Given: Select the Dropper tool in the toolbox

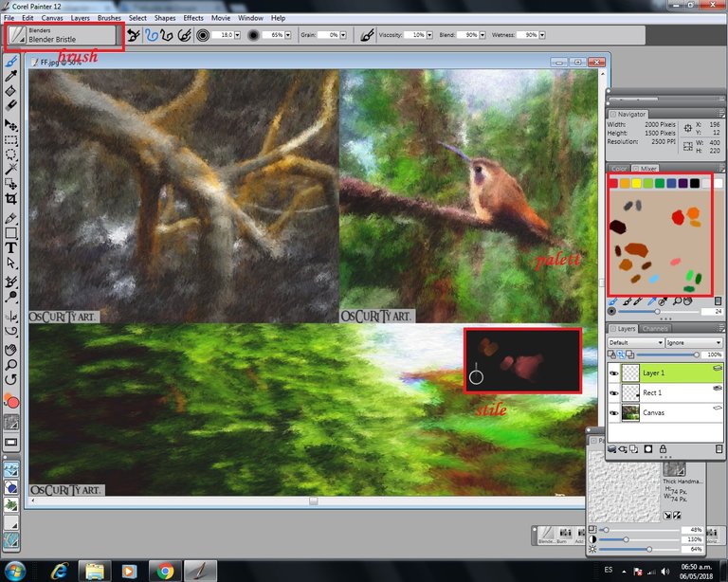Looking at the screenshot, I should pyautogui.click(x=11, y=76).
